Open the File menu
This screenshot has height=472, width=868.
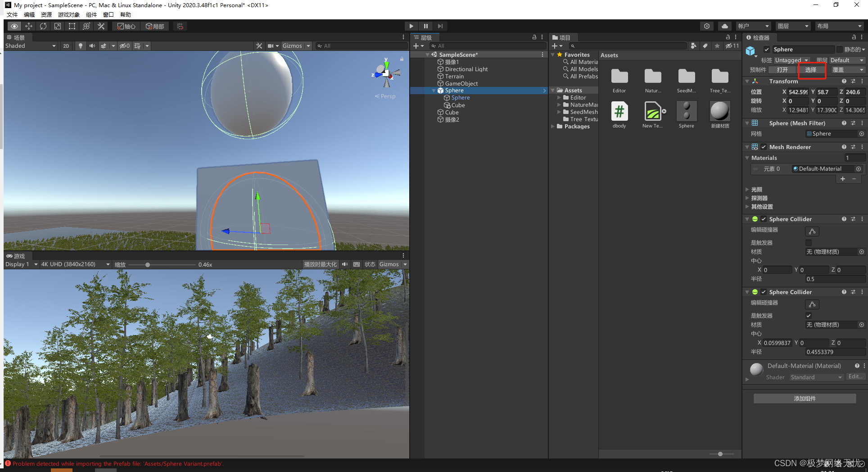[x=12, y=15]
